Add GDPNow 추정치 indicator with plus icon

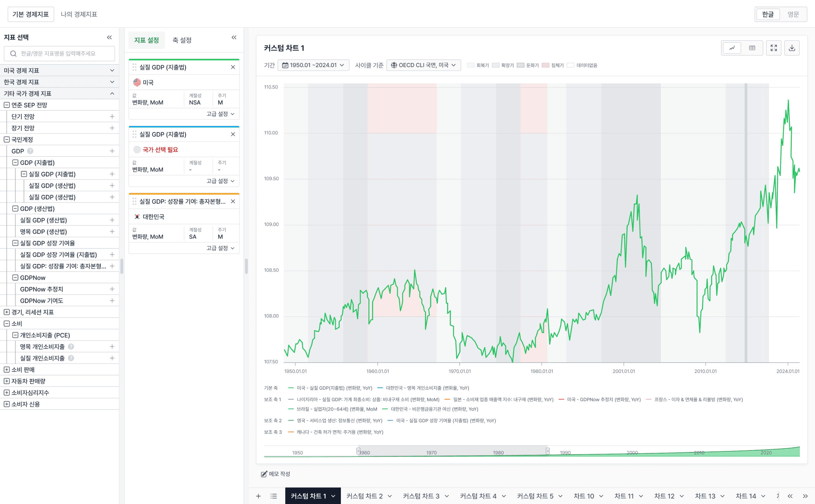click(x=112, y=289)
